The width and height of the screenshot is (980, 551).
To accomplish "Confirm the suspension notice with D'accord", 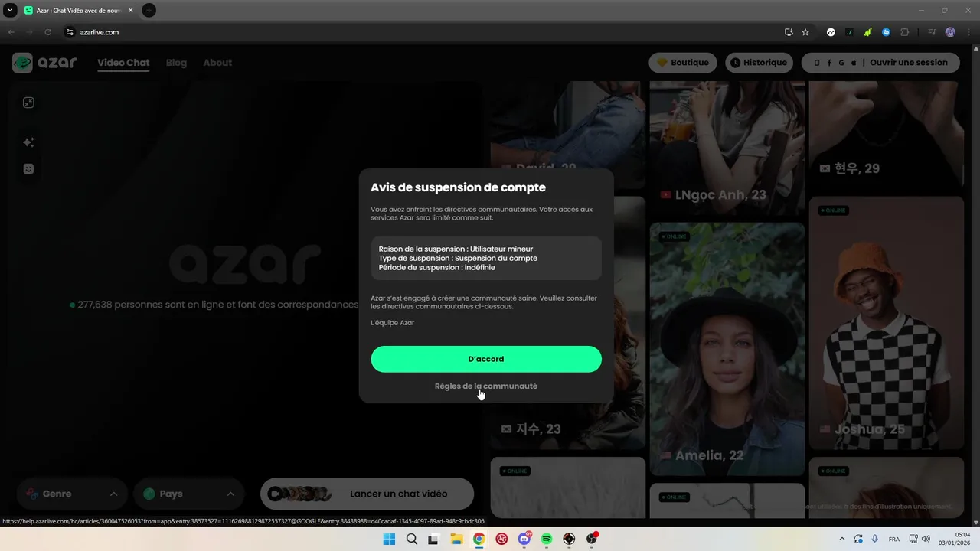I will click(x=486, y=359).
